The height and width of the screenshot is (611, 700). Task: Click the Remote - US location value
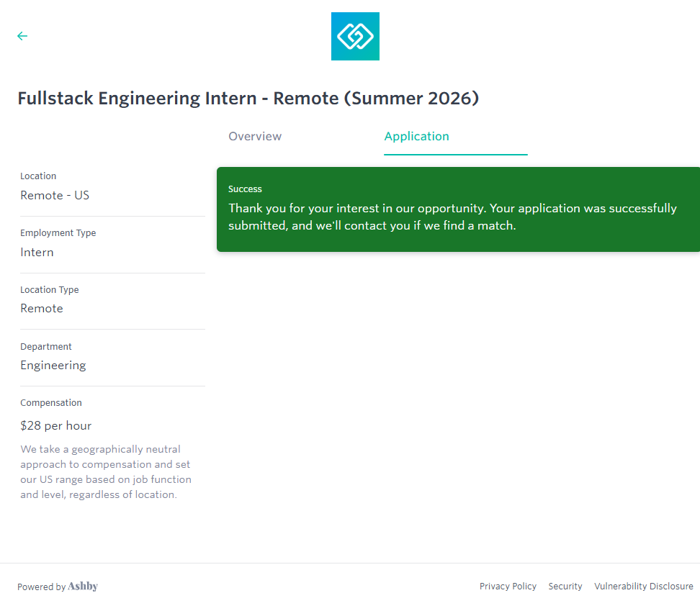coord(55,195)
